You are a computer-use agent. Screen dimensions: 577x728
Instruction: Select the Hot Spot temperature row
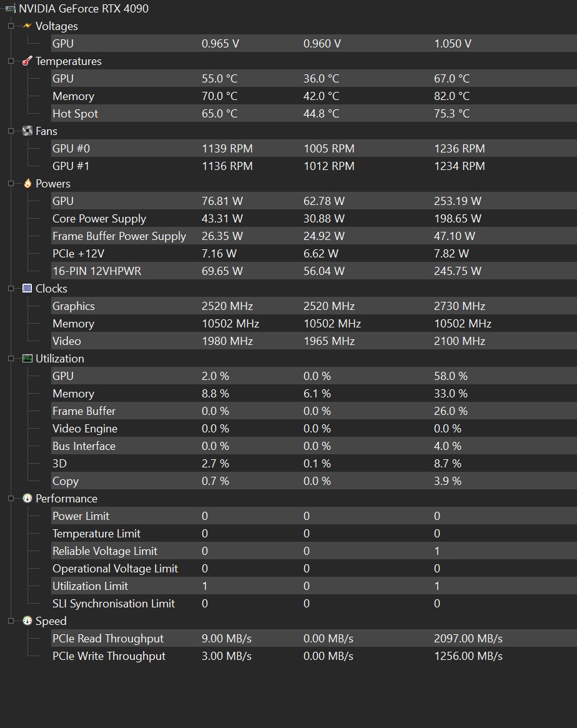(x=314, y=113)
